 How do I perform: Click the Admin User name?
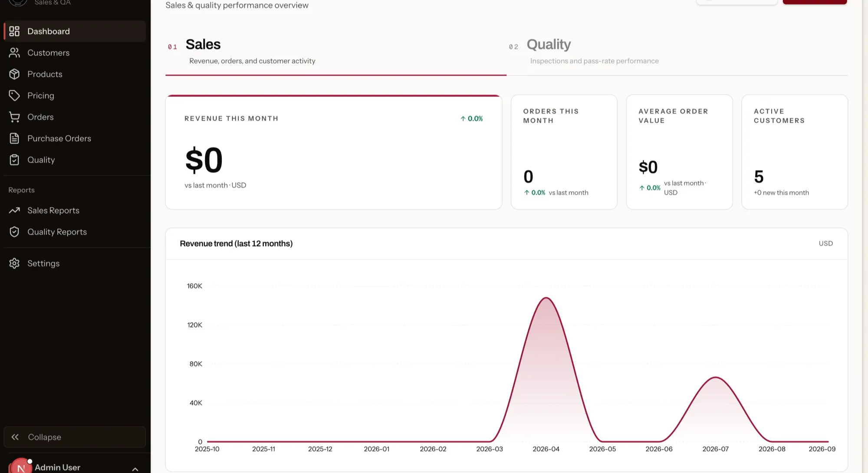click(57, 467)
